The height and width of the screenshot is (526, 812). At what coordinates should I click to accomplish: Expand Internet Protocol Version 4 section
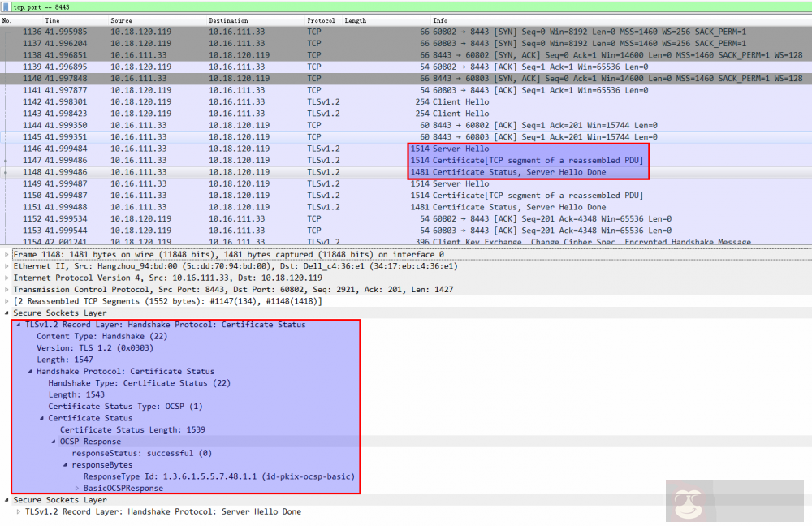tap(7, 278)
